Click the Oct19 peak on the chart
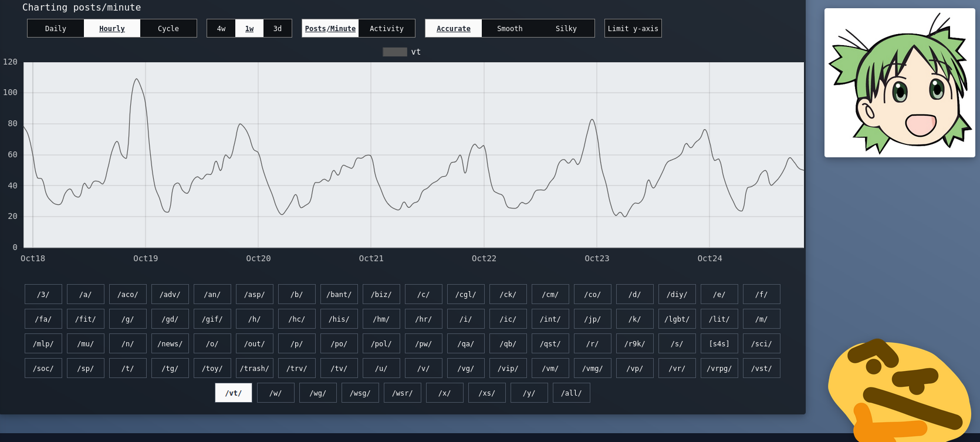Image resolution: width=980 pixels, height=442 pixels. click(136, 79)
